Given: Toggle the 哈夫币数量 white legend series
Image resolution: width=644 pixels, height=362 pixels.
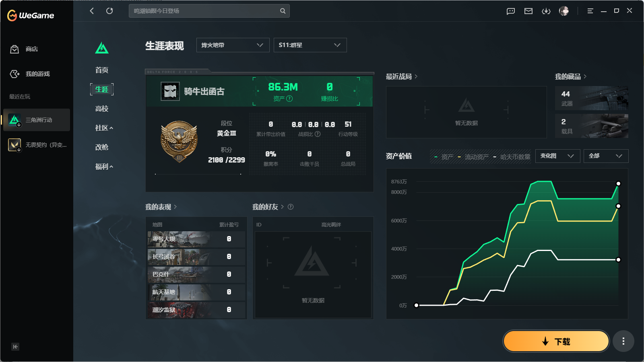Looking at the screenshot, I should 512,157.
